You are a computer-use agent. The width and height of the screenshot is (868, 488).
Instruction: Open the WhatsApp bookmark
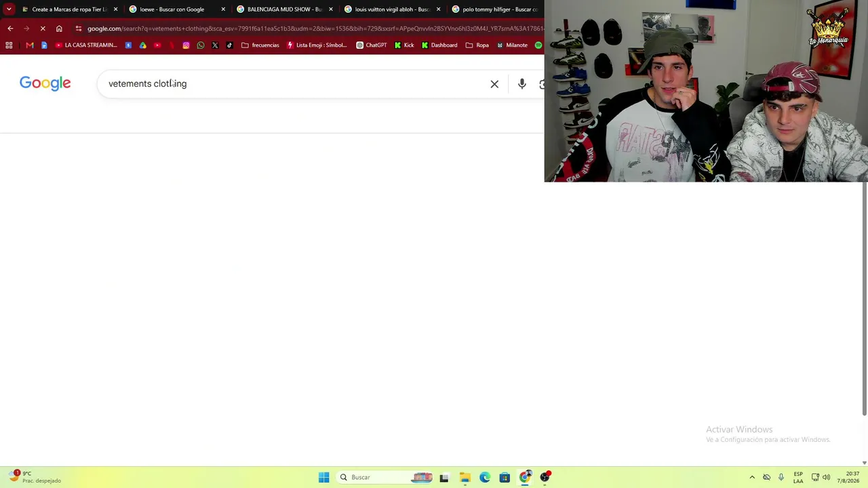[x=201, y=45]
